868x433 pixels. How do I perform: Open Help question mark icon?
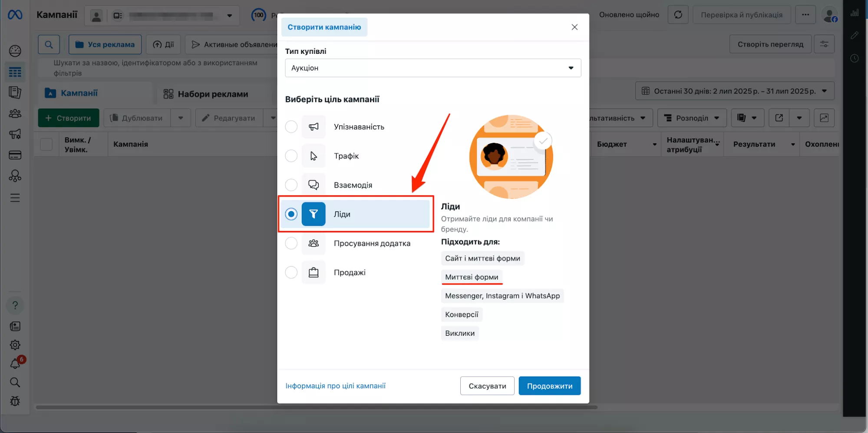click(x=15, y=305)
